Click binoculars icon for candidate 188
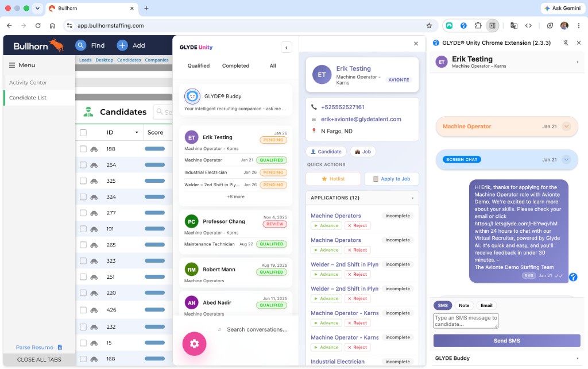This screenshot has height=369, width=588. [x=94, y=149]
